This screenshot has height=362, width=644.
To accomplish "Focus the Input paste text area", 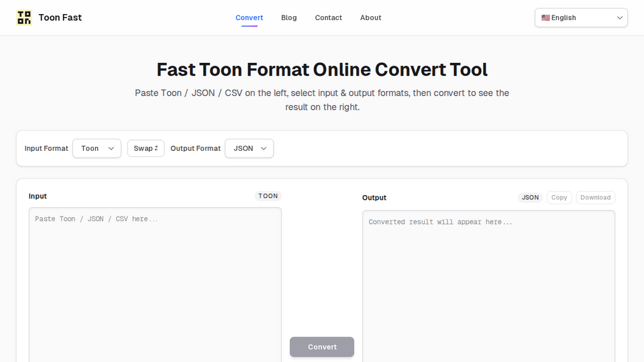I will tap(155, 284).
